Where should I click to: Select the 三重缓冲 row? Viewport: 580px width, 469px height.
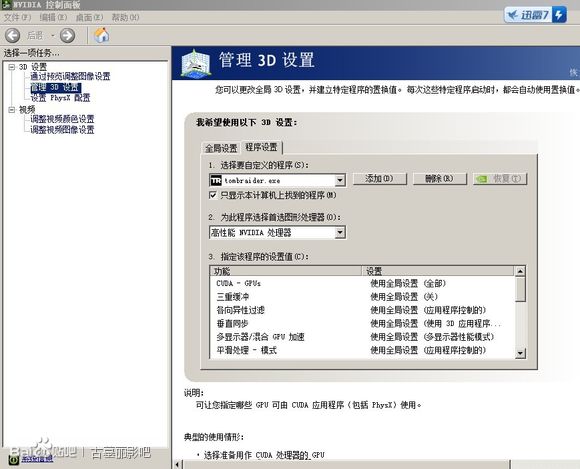tap(362, 297)
